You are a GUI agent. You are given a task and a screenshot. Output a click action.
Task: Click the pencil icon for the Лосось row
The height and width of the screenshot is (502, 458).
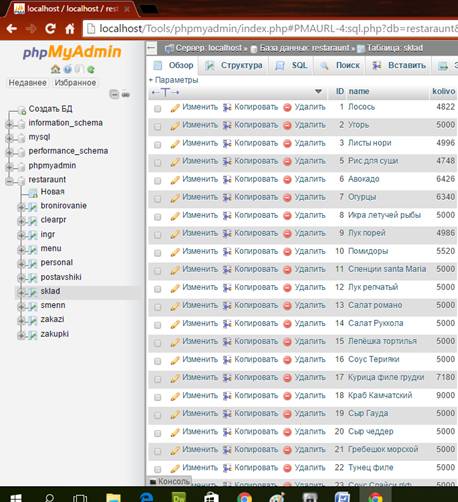[175, 108]
